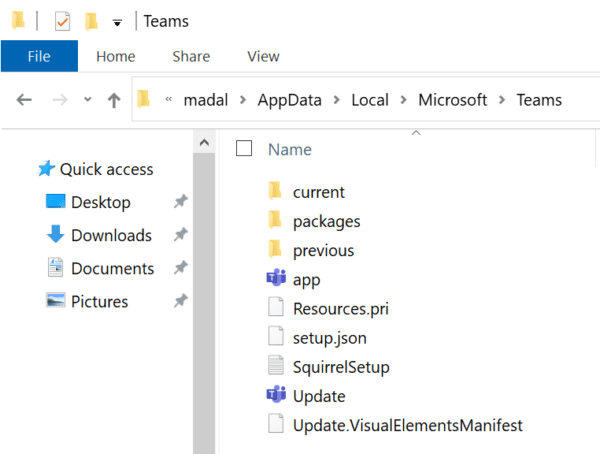Click the Teams icon of Update
Image resolution: width=600 pixels, height=454 pixels.
point(276,394)
